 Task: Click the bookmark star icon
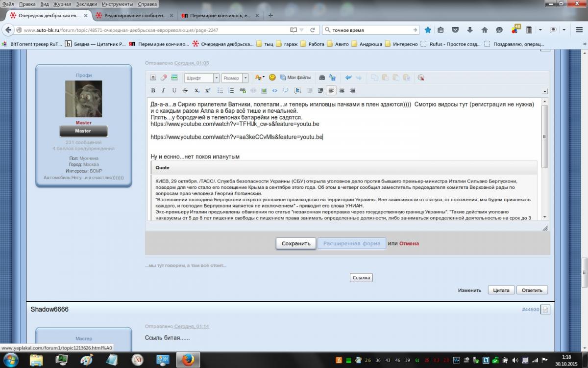(x=428, y=30)
